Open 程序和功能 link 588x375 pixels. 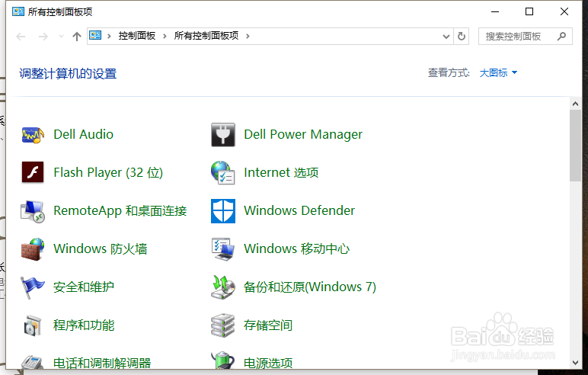pyautogui.click(x=84, y=325)
